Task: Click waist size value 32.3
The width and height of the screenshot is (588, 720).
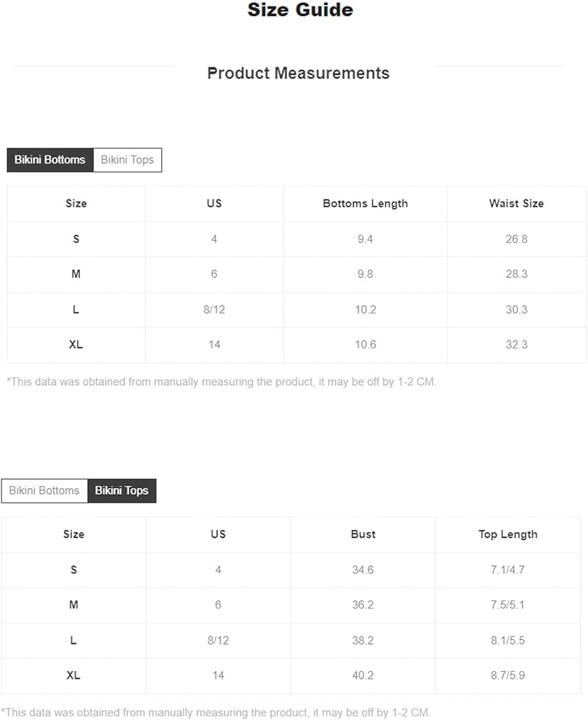Action: coord(517,345)
